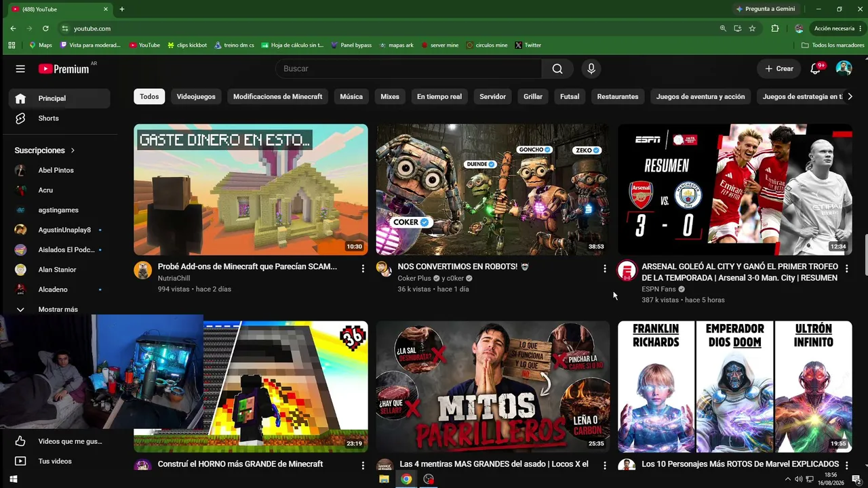
Task: Select the Videojuegos filter chip
Action: pyautogui.click(x=196, y=97)
